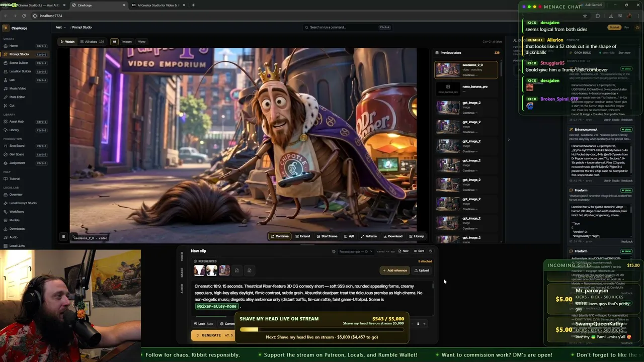Open the Downloads page
Screen dimensions: 644x362
(x=25, y=229)
